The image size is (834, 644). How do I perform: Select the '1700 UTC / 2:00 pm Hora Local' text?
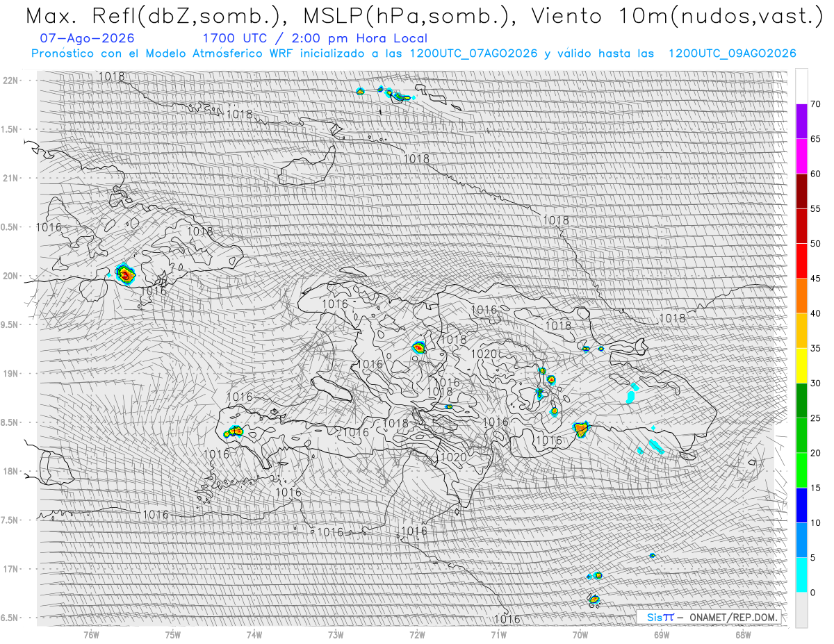click(315, 38)
